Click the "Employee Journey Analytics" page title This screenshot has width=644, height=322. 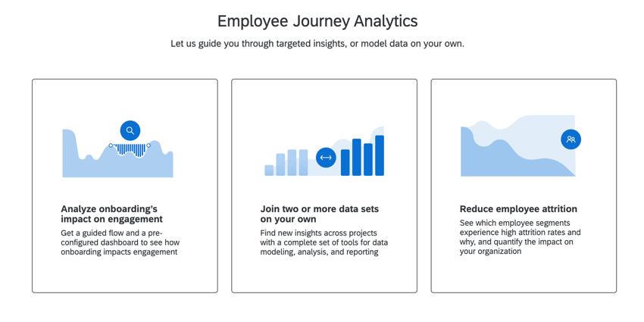pos(317,21)
